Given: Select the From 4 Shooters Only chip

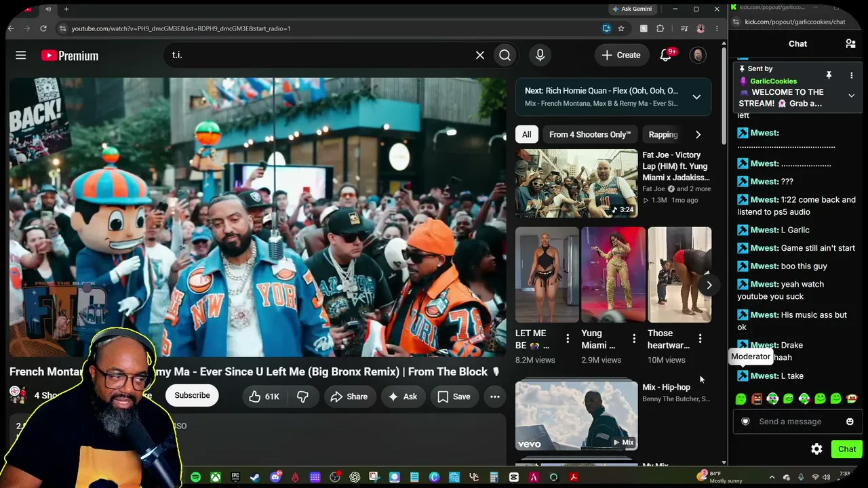Looking at the screenshot, I should click(590, 134).
